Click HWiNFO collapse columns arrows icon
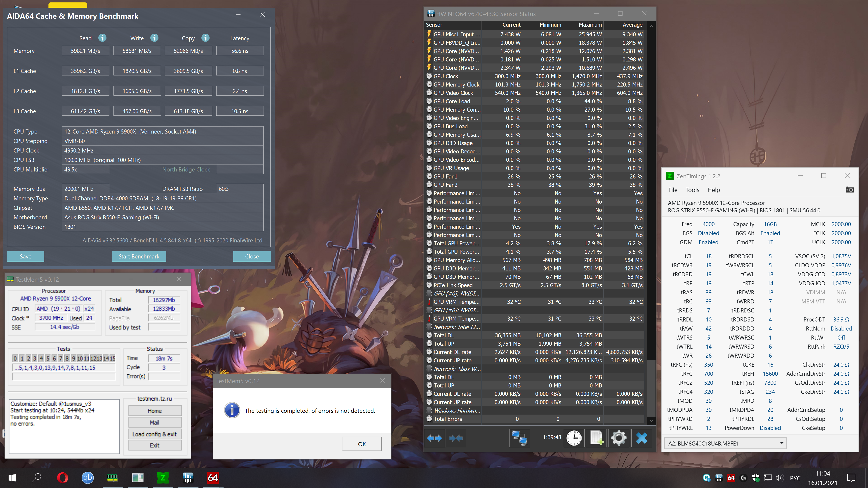This screenshot has width=868, height=488. pos(455,438)
